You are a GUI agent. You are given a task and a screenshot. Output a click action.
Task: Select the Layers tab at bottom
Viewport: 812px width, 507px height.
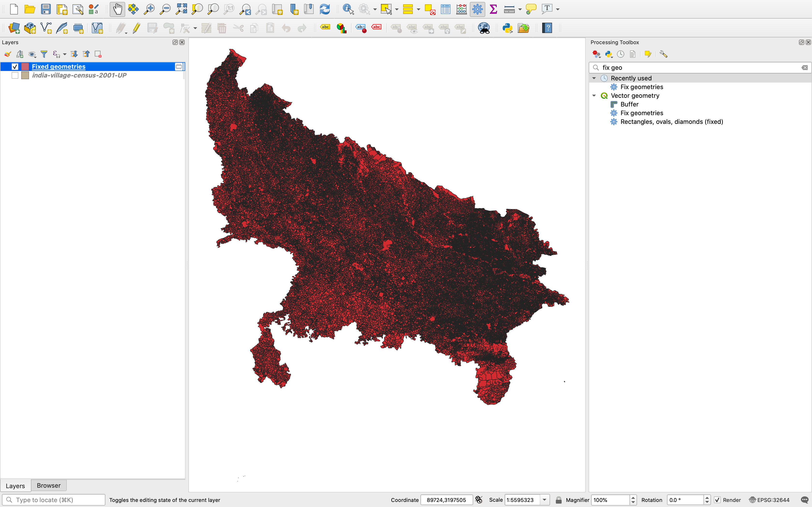(x=15, y=486)
